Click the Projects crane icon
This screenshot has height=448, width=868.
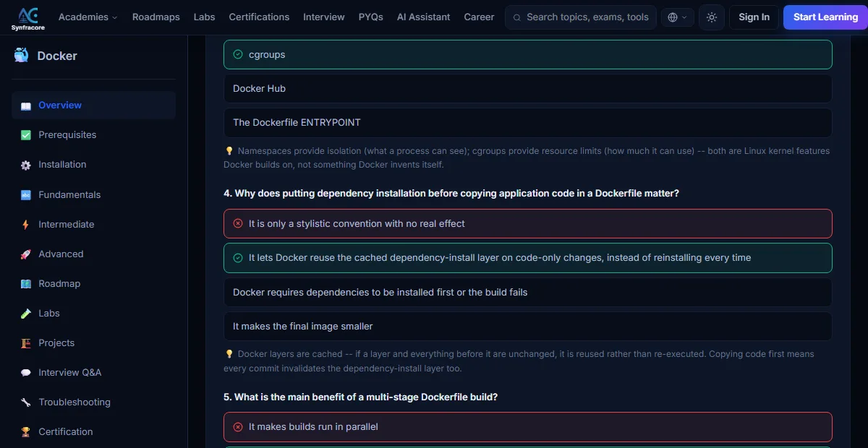(x=26, y=343)
